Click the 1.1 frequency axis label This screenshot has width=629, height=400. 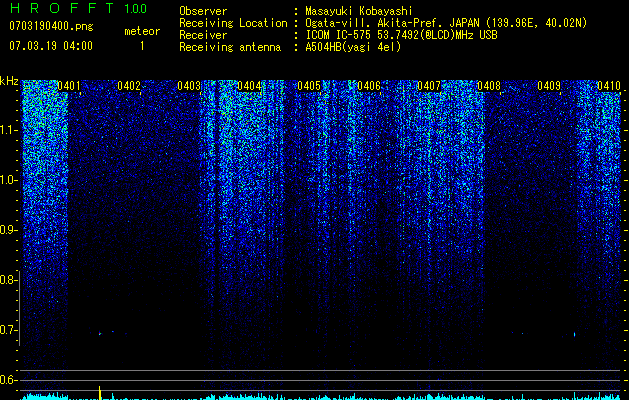click(x=8, y=130)
